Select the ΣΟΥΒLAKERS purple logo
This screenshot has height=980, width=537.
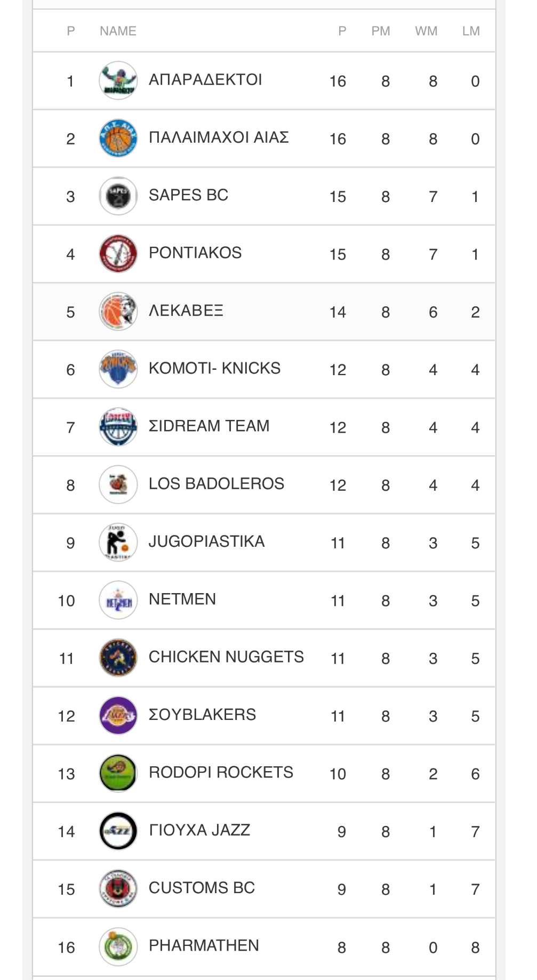[x=118, y=715]
